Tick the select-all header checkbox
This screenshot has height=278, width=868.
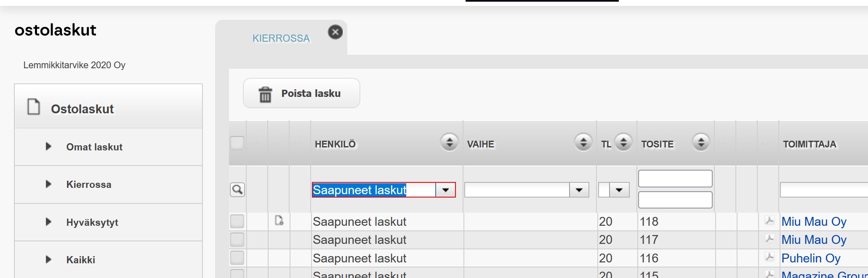point(237,143)
